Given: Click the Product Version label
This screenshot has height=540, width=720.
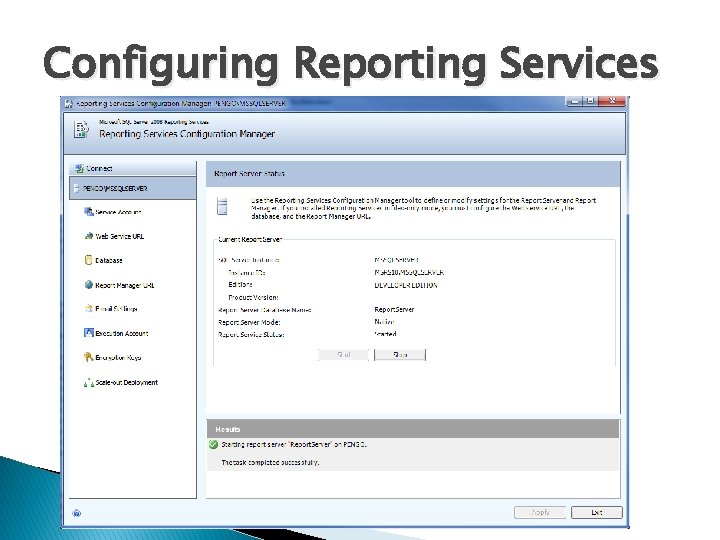Looking at the screenshot, I should [x=253, y=298].
